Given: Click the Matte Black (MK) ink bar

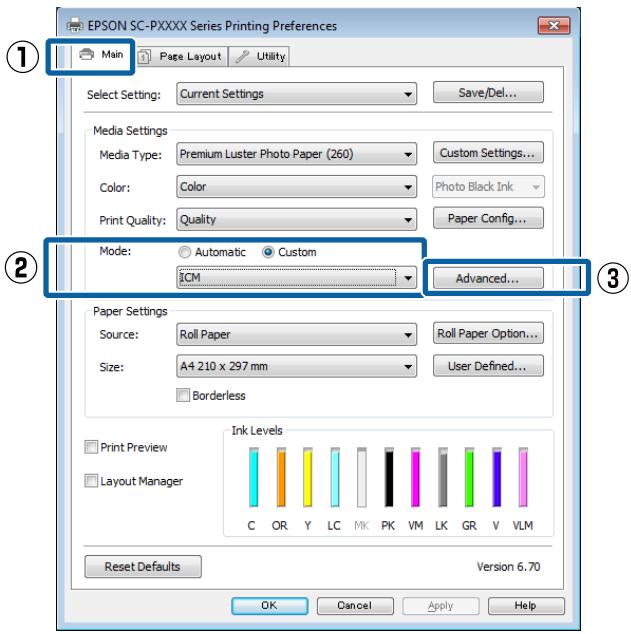Looking at the screenshot, I should pyautogui.click(x=362, y=477).
